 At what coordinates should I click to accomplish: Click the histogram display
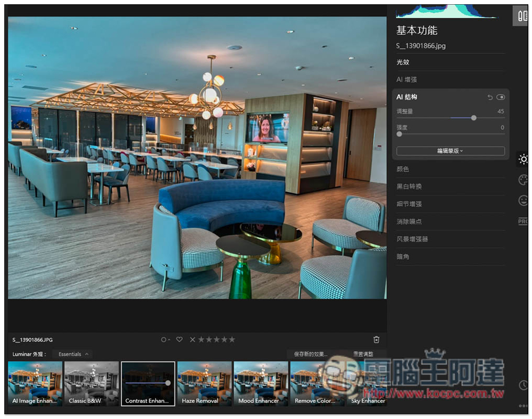[x=446, y=11]
